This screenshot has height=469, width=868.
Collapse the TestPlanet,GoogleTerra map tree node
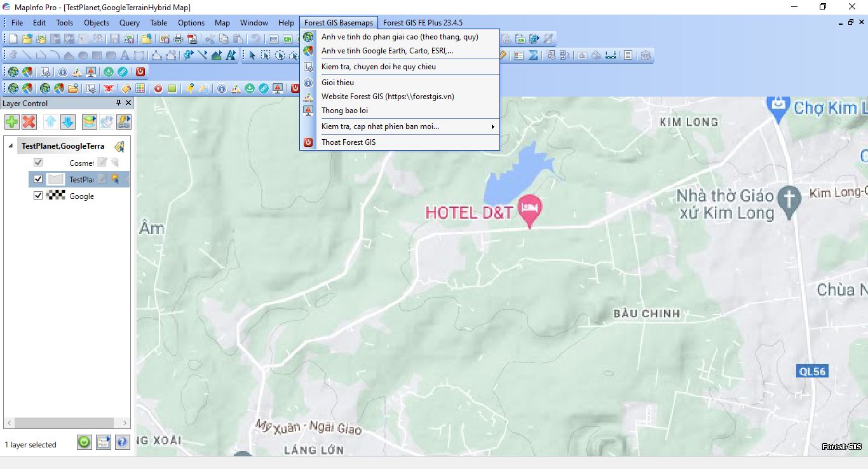point(10,146)
